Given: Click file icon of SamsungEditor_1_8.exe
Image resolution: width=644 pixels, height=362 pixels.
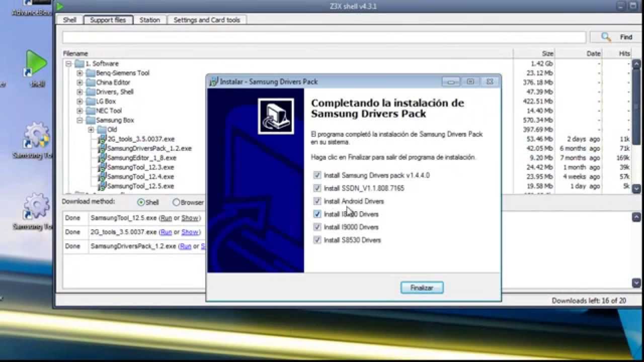Looking at the screenshot, I should point(102,158).
